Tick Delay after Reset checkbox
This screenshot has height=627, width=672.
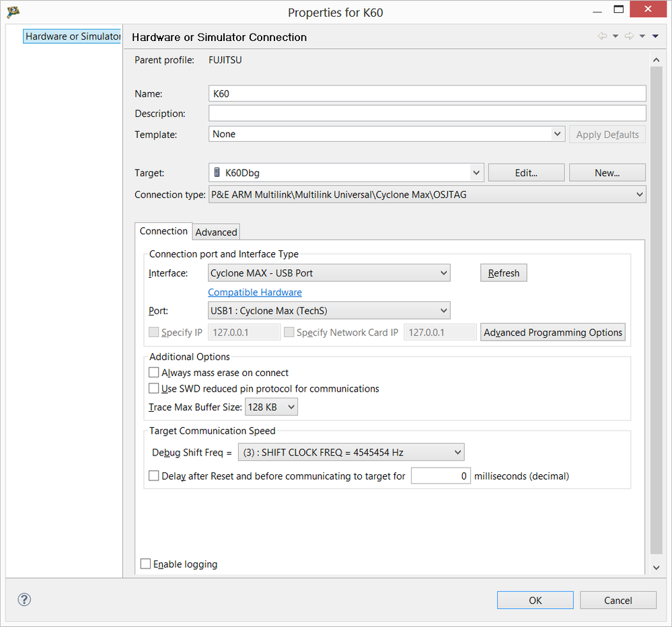coord(154,476)
